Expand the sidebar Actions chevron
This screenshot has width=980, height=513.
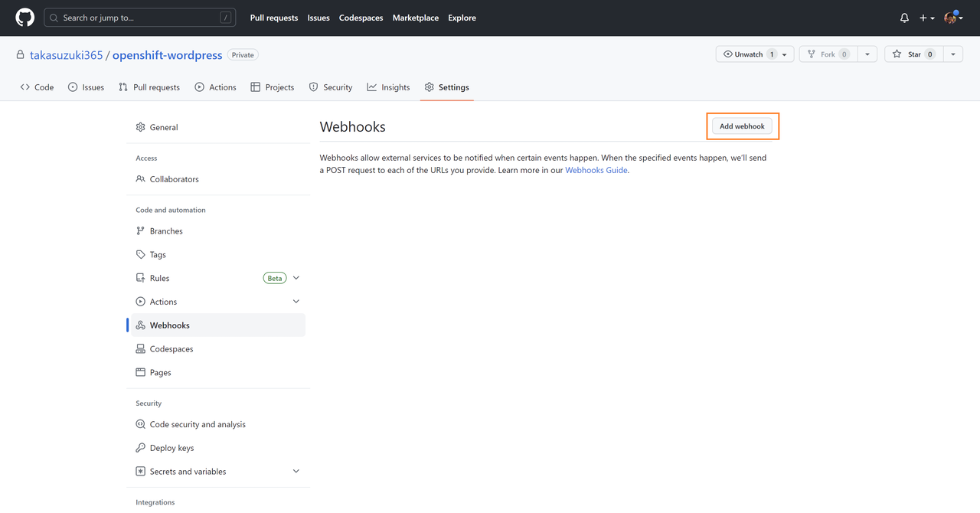pyautogui.click(x=296, y=302)
